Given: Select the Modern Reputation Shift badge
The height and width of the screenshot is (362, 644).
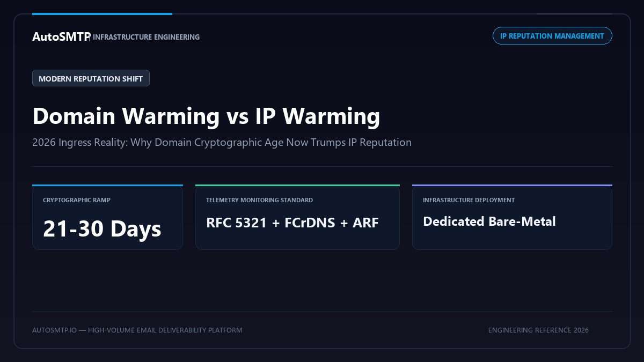Looking at the screenshot, I should coord(91,78).
